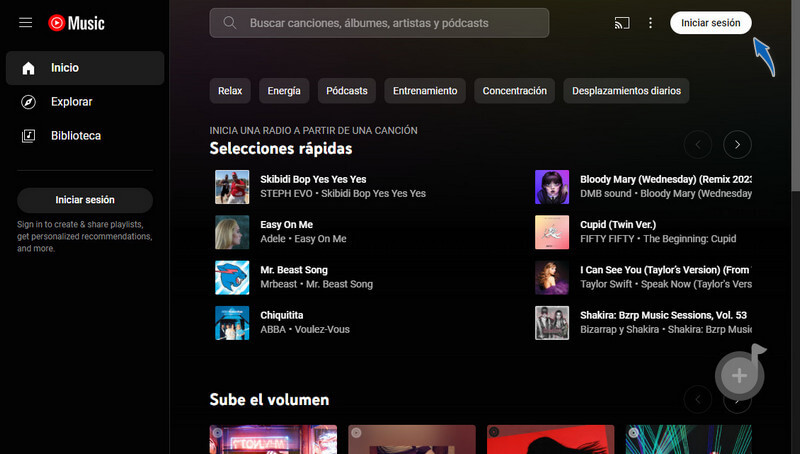The width and height of the screenshot is (800, 454).
Task: Open artist FIFTY FIFTY link
Action: (607, 239)
